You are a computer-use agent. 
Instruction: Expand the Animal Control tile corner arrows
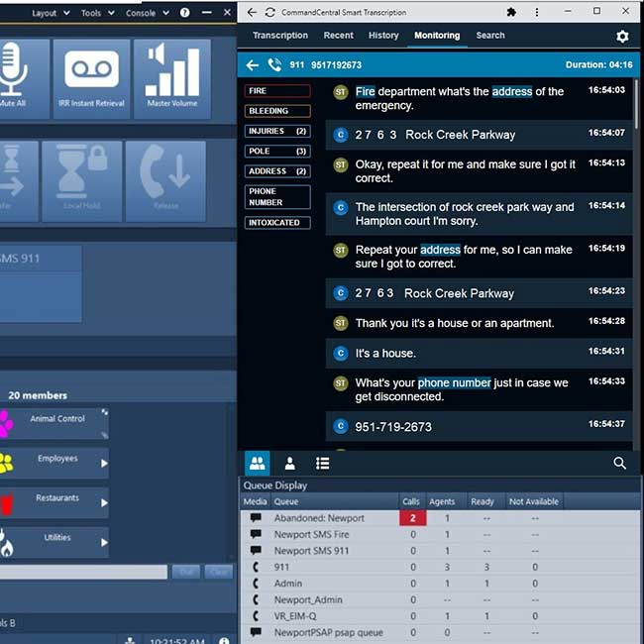click(105, 412)
